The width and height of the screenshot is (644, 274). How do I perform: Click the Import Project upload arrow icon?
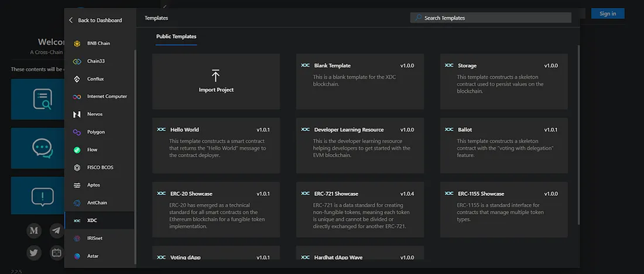click(x=216, y=75)
